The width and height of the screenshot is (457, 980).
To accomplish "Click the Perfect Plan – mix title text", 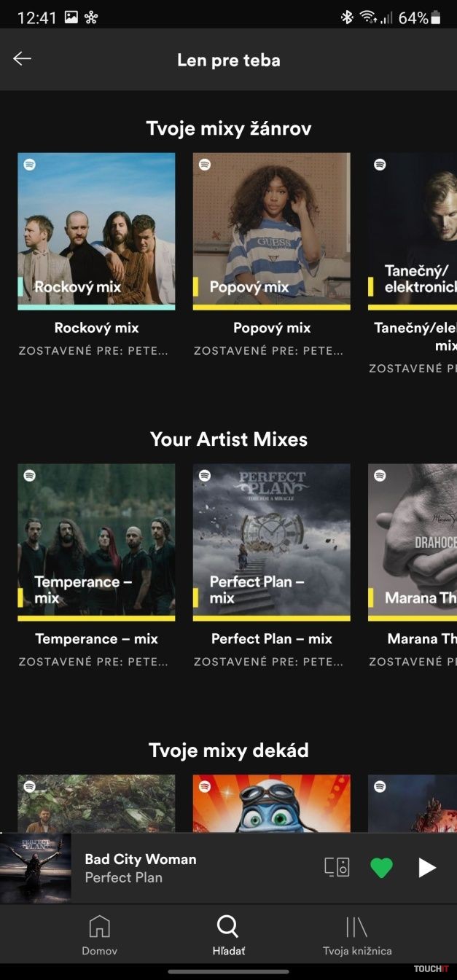I will [271, 639].
